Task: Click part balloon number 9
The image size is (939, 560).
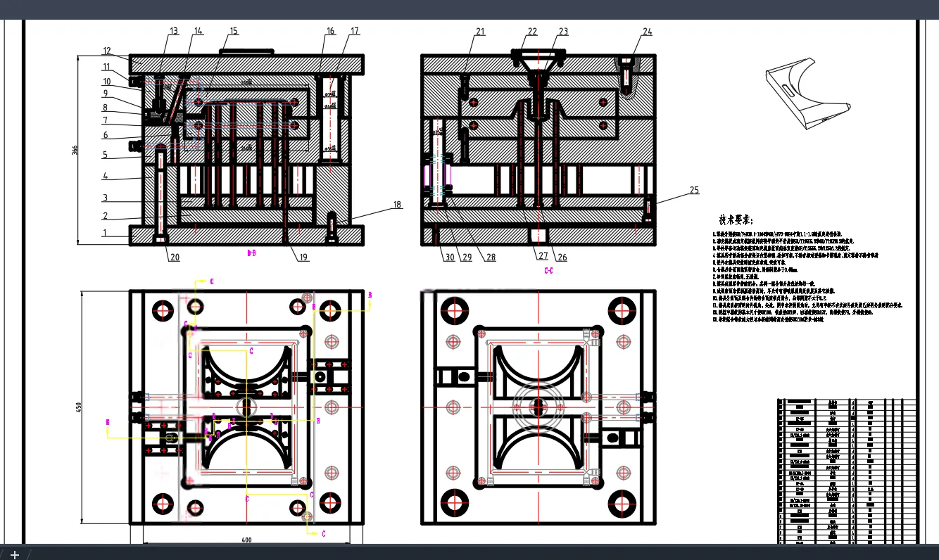Action: point(105,94)
